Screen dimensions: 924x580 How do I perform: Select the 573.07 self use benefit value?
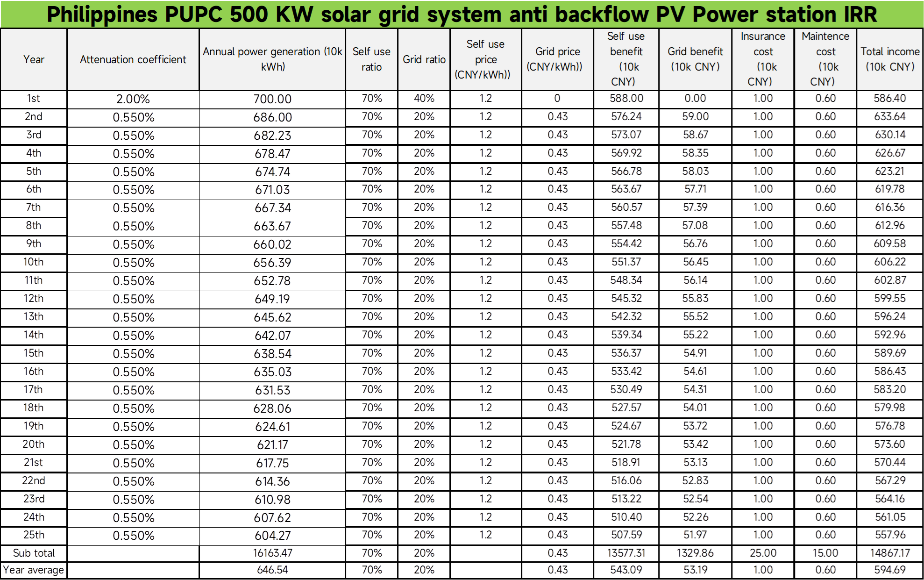pyautogui.click(x=626, y=135)
